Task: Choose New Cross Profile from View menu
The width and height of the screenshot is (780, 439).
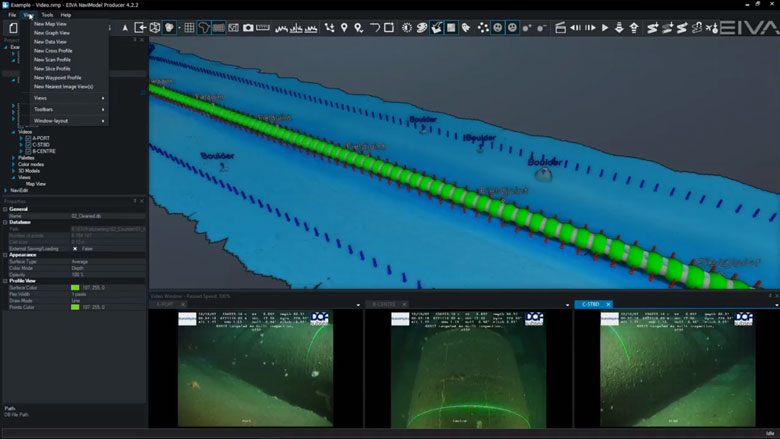Action: click(x=53, y=51)
